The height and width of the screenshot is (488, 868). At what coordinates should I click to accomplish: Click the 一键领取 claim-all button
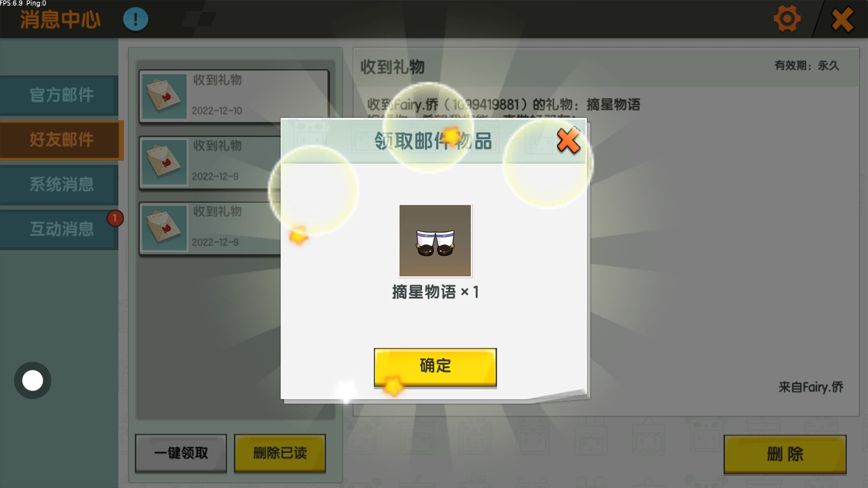181,453
